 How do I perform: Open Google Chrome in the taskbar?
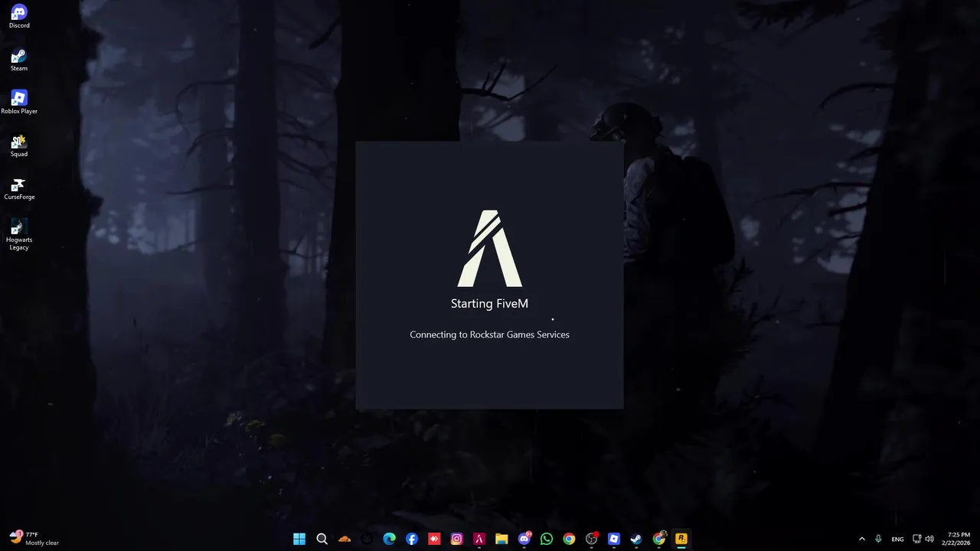(569, 539)
